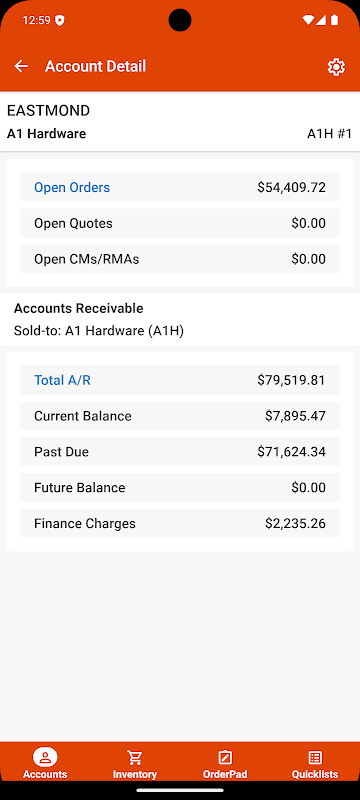
Task: Select the Accounts person icon
Action: tap(45, 757)
